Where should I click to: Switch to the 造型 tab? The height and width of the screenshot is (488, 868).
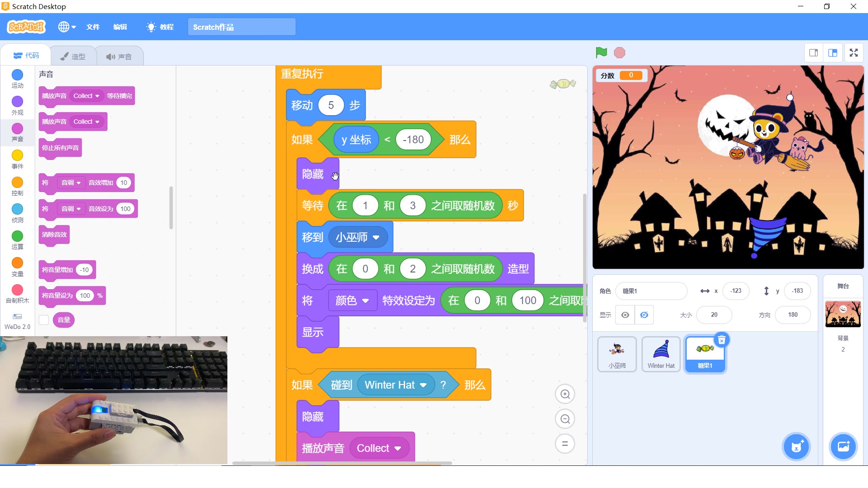[73, 56]
